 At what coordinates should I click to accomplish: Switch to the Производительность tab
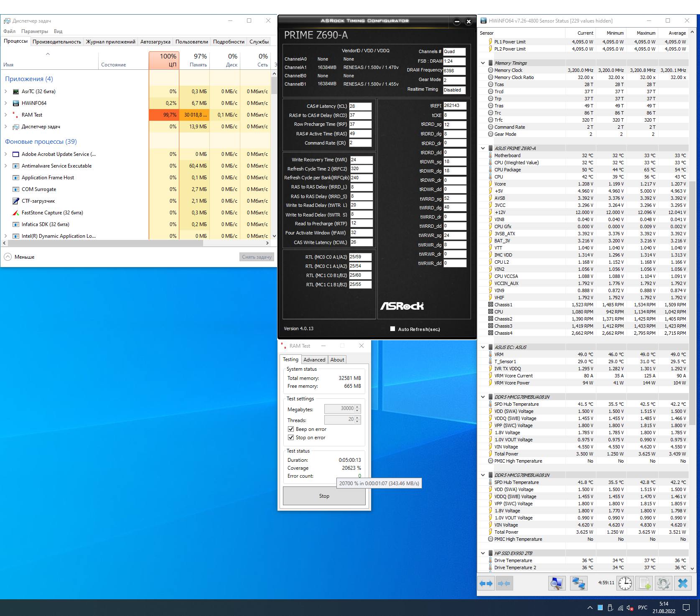point(57,42)
